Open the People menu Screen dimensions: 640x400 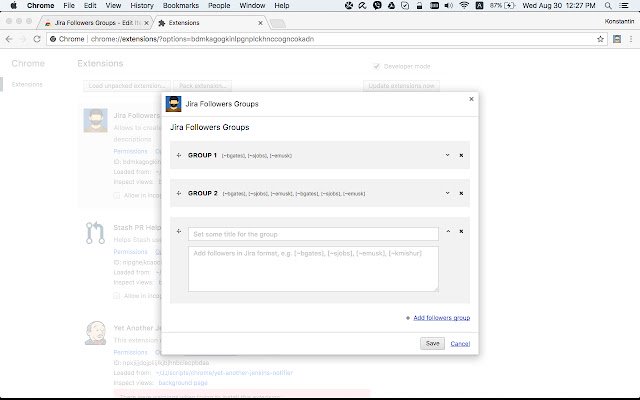(219, 5)
